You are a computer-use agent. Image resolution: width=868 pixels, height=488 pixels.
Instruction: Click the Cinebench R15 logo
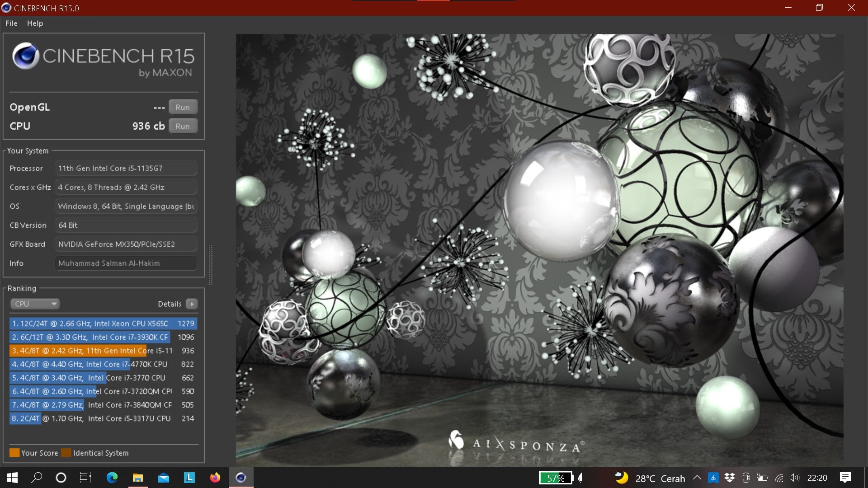(103, 61)
